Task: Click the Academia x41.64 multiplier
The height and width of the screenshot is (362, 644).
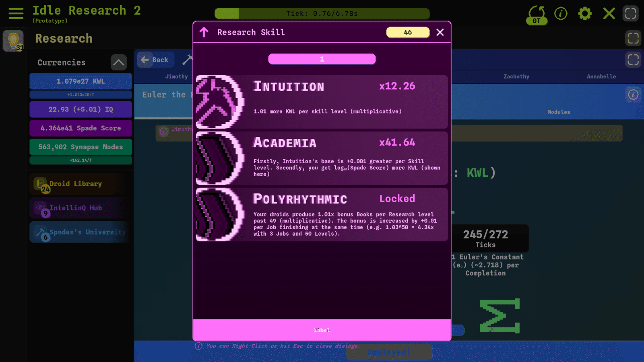Action: click(x=397, y=142)
